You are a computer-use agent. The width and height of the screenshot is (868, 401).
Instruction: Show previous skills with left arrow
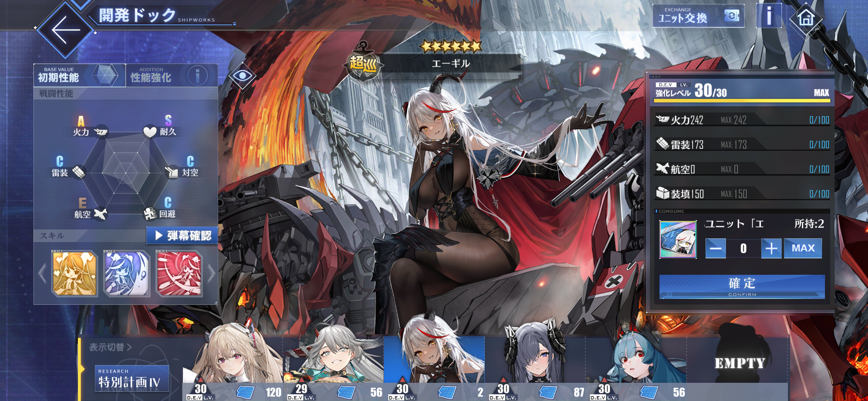point(43,273)
